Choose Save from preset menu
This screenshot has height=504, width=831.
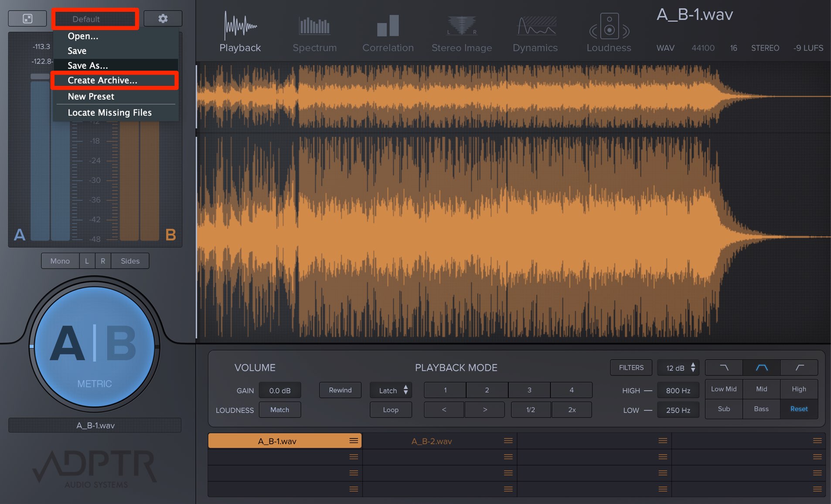coord(116,51)
